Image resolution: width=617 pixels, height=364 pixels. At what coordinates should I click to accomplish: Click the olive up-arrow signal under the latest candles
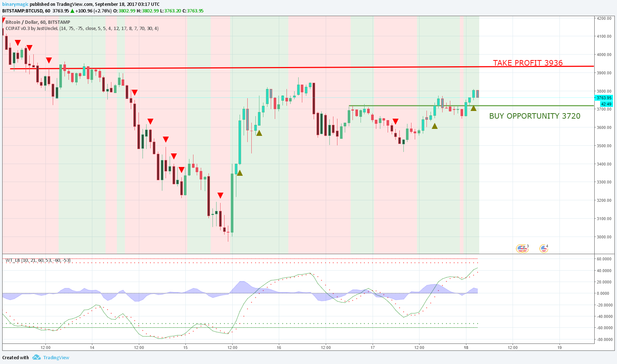[473, 108]
